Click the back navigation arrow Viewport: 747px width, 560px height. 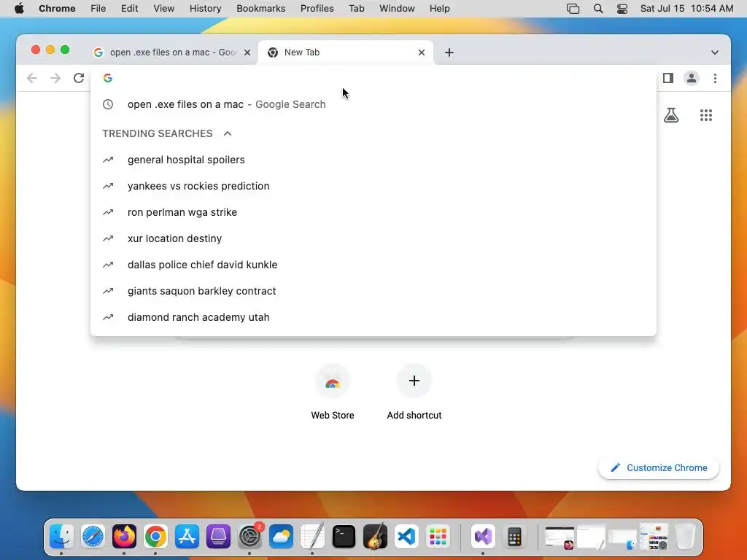pos(32,78)
